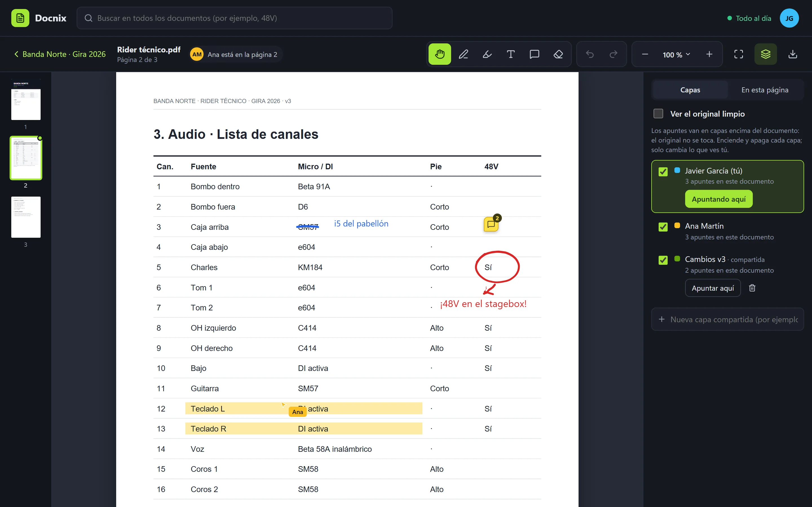Click Apuntar aquí for Cambios v3
812x507 pixels.
713,288
